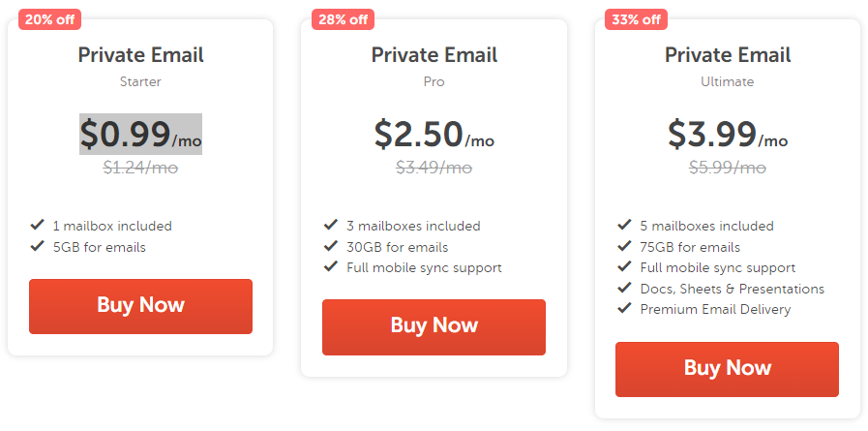Click Buy Now for the Pro plan
Viewport: 868px width, 431px height.
pos(434,326)
